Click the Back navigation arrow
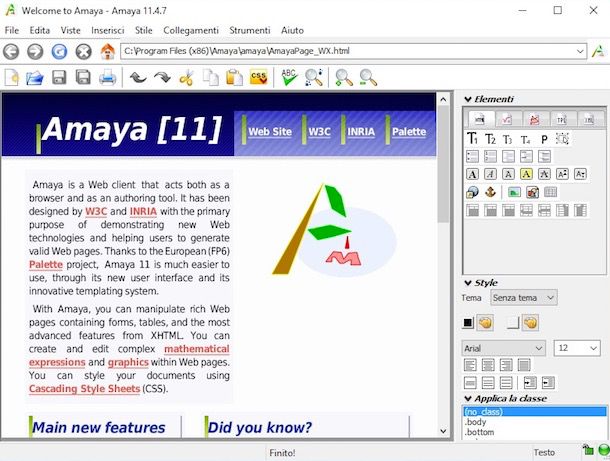 point(11,51)
